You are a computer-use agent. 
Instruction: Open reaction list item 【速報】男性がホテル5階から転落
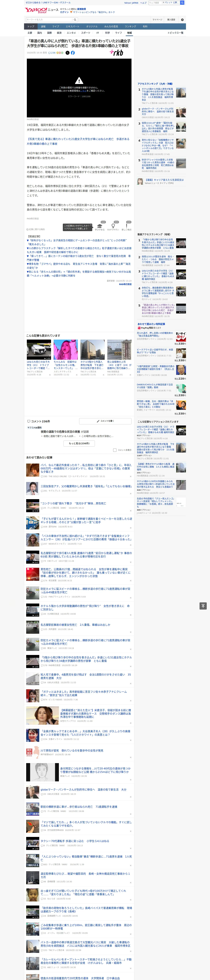pos(156,467)
